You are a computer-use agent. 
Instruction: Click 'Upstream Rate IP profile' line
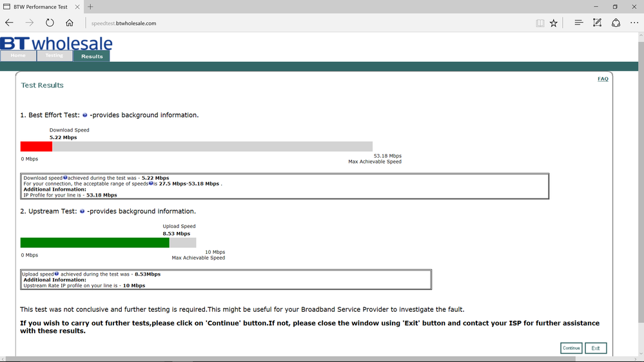(x=84, y=285)
